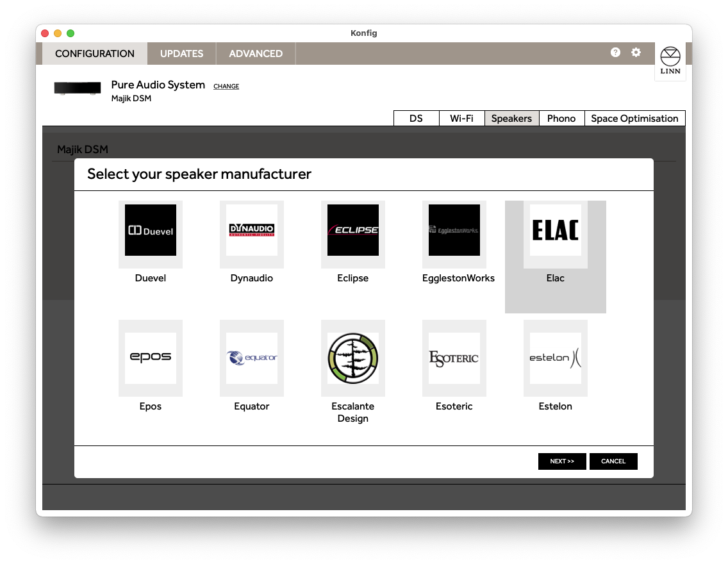The height and width of the screenshot is (564, 728).
Task: Click the Esoteric name label
Action: click(454, 406)
